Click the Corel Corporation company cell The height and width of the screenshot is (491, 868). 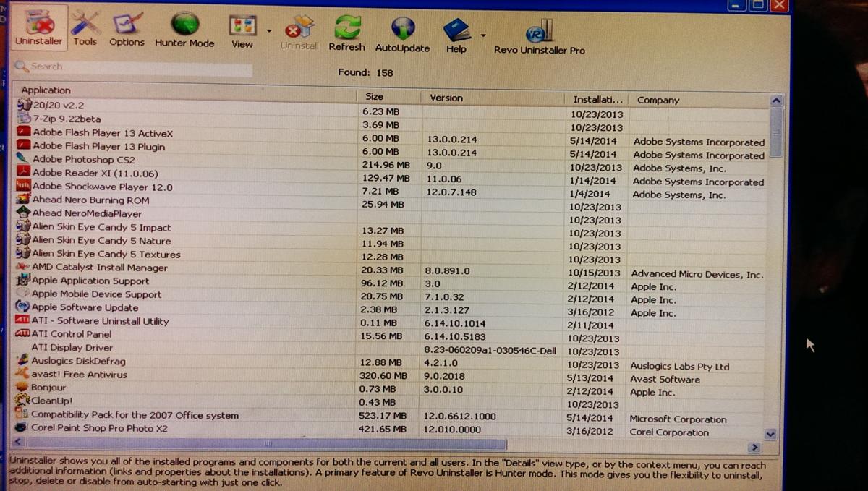coord(669,432)
